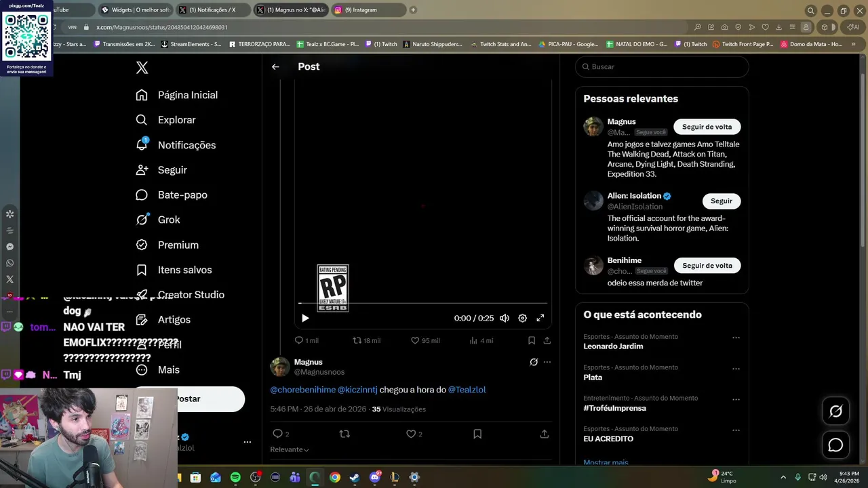The height and width of the screenshot is (488, 868).
Task: Open Premium in the sidebar
Action: (x=167, y=245)
